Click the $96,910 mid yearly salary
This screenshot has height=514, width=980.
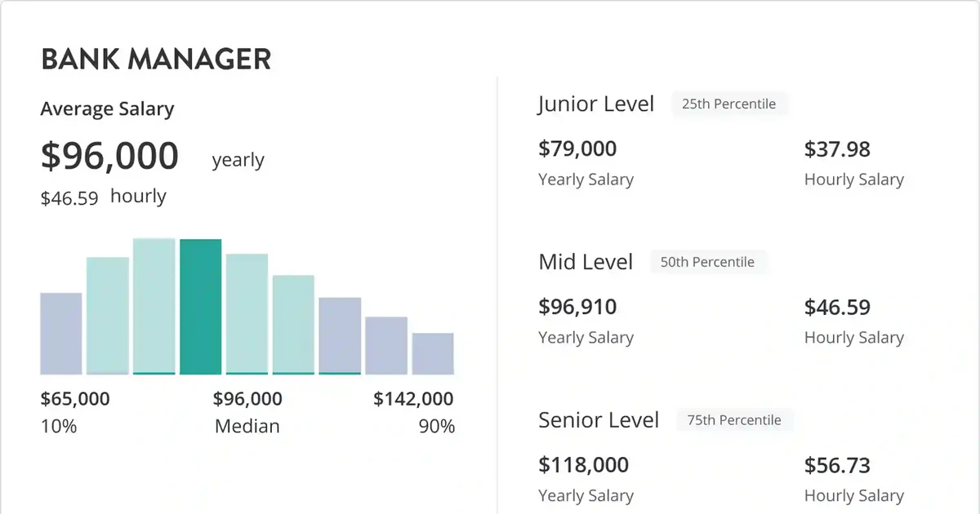(577, 308)
